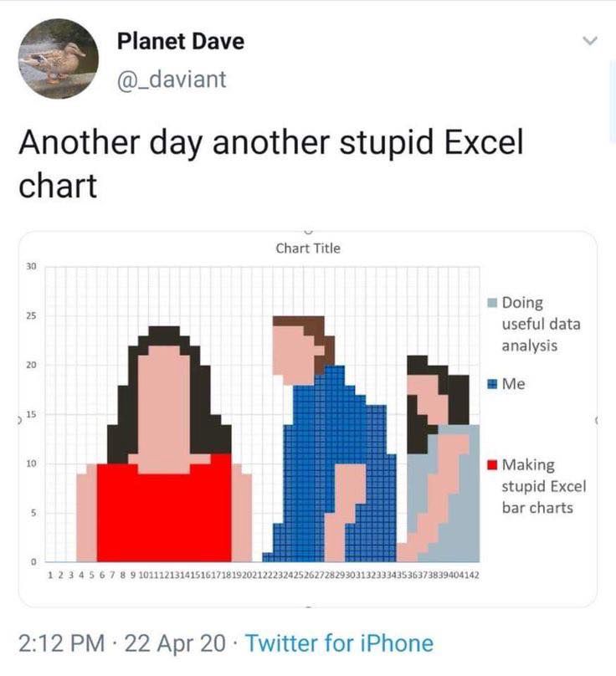This screenshot has width=616, height=676.
Task: Open the tweet options chevron
Action: (x=591, y=38)
